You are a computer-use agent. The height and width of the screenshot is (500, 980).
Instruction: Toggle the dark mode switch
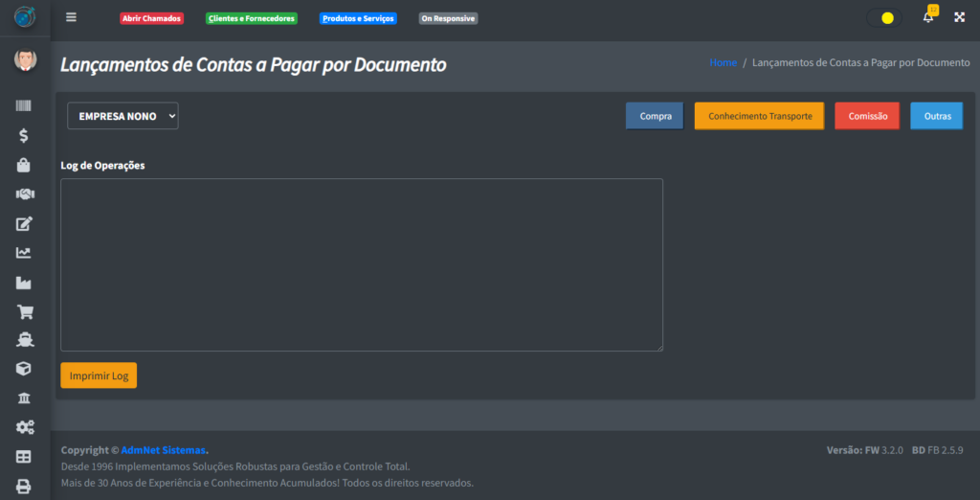(x=884, y=18)
